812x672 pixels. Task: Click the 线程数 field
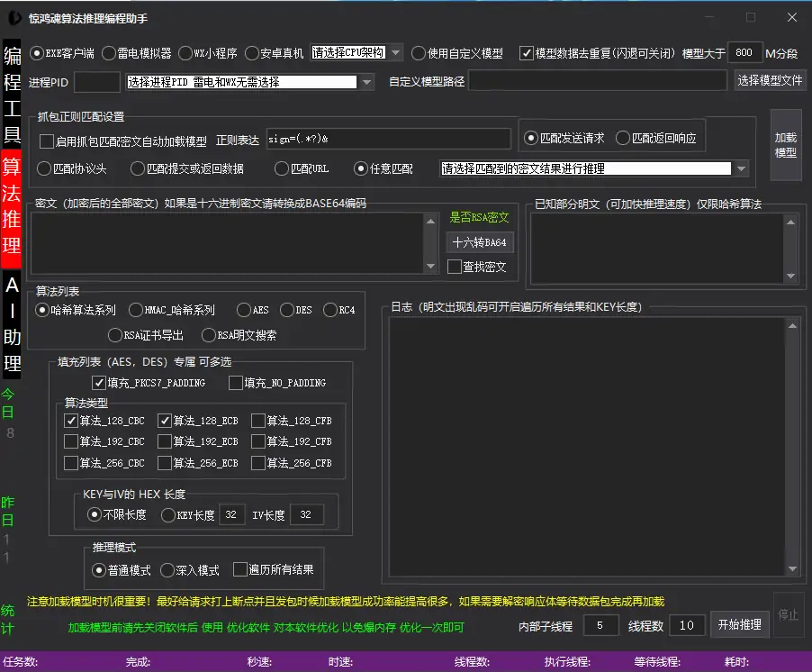tap(687, 625)
